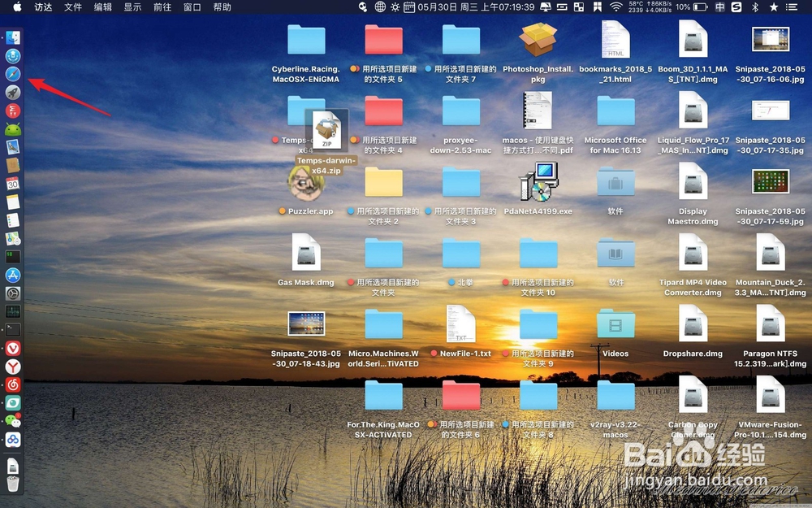Select Temps-darwin-x64.zip file being dragged
The width and height of the screenshot is (812, 508).
[x=326, y=129]
